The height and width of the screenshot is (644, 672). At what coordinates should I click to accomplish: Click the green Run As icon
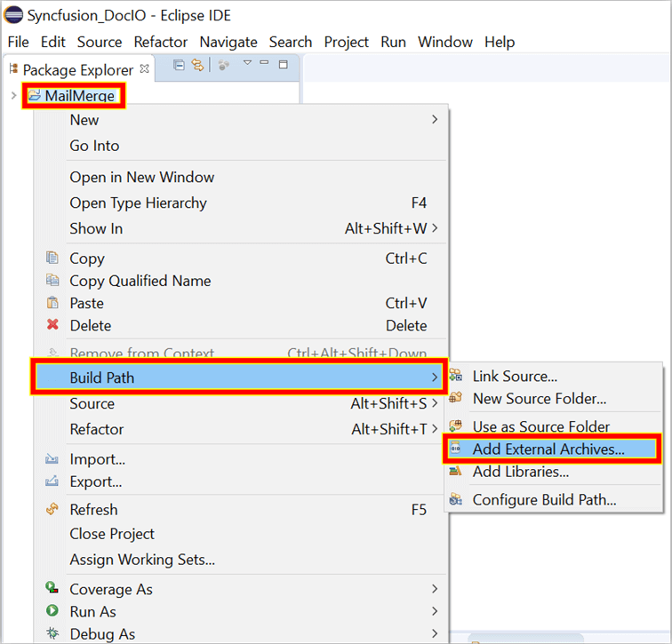(52, 611)
